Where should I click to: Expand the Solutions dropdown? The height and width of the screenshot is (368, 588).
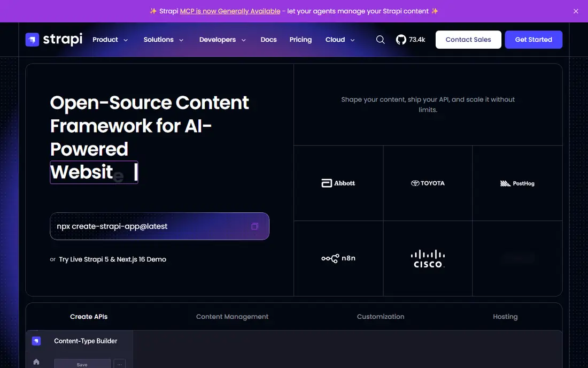coord(164,40)
